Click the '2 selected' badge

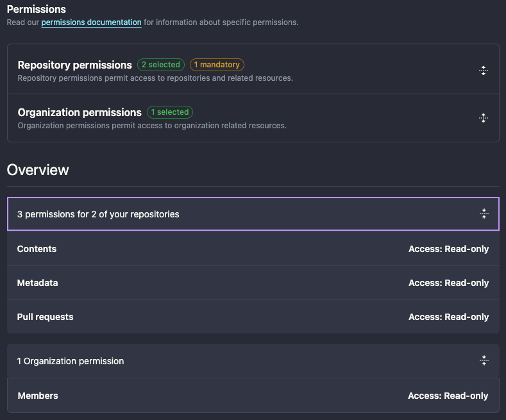click(160, 65)
